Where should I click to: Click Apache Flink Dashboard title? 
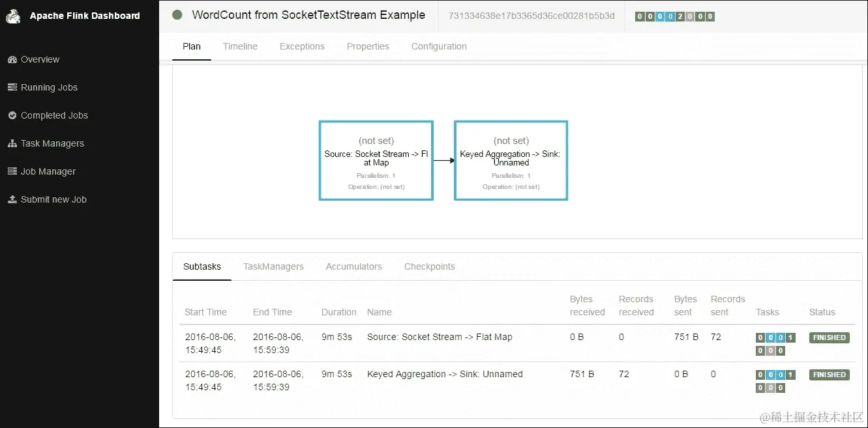coord(85,16)
